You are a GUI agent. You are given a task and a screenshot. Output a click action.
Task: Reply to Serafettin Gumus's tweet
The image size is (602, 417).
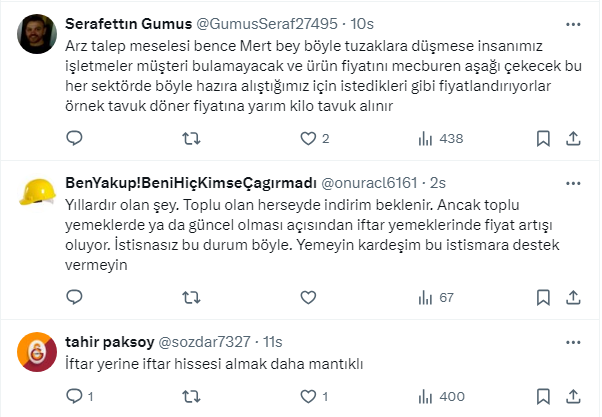click(73, 139)
